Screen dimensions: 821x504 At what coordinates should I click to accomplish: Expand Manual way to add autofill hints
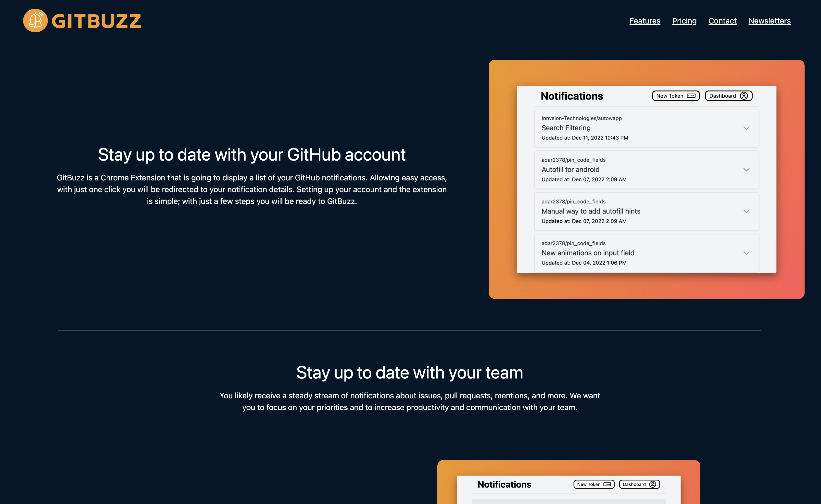[x=746, y=211]
